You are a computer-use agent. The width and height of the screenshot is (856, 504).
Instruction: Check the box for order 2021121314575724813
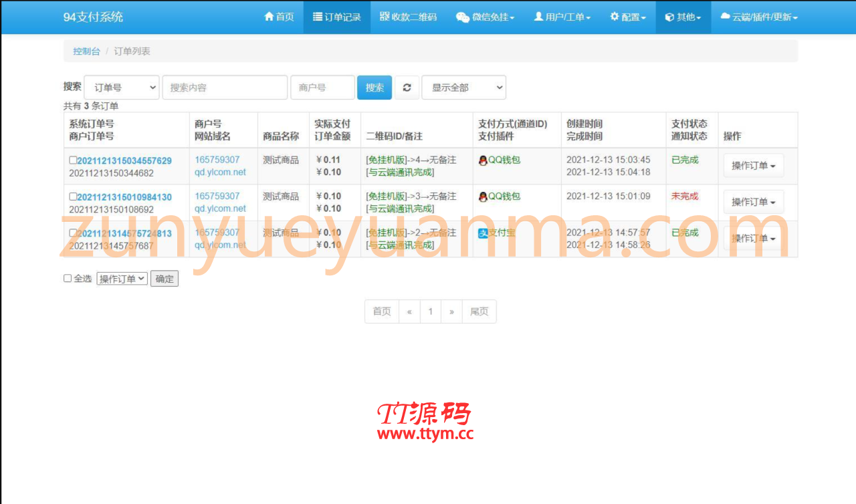pyautogui.click(x=73, y=233)
